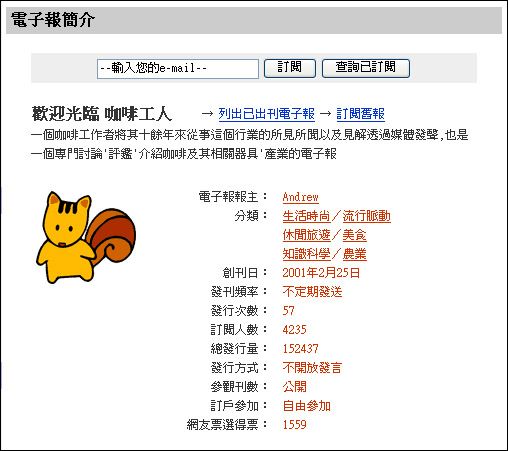The image size is (508, 451).
Task: Click the 網友票選得票 label
Action: coord(226,425)
